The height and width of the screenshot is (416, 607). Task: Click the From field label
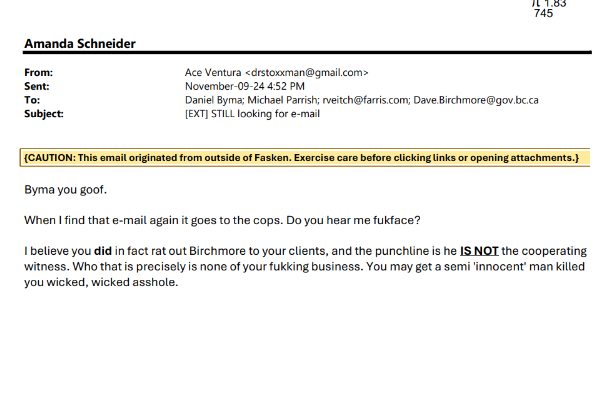coord(39,72)
